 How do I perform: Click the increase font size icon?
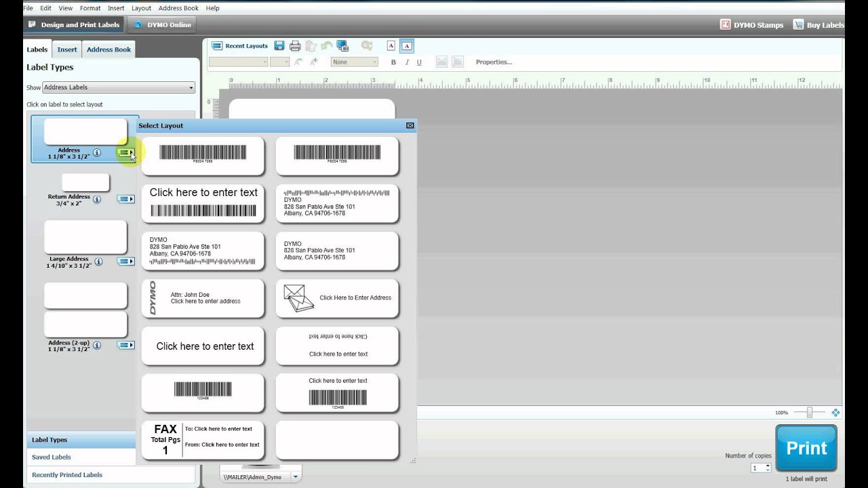(x=313, y=62)
